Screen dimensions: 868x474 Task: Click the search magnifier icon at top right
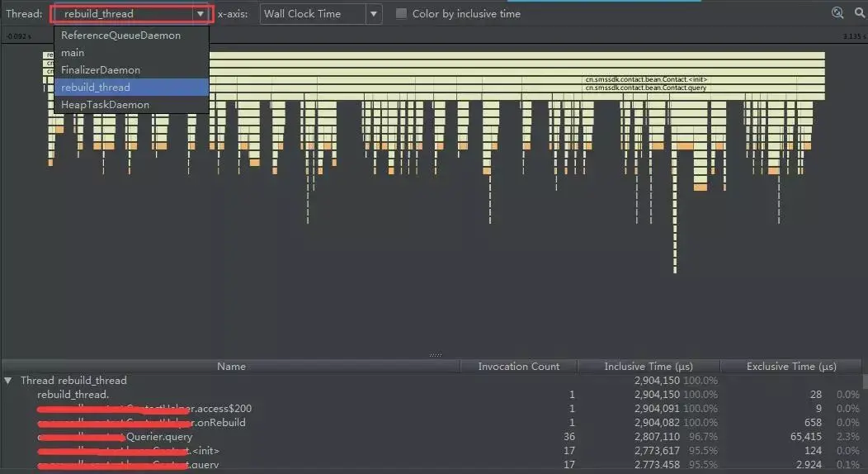point(860,12)
